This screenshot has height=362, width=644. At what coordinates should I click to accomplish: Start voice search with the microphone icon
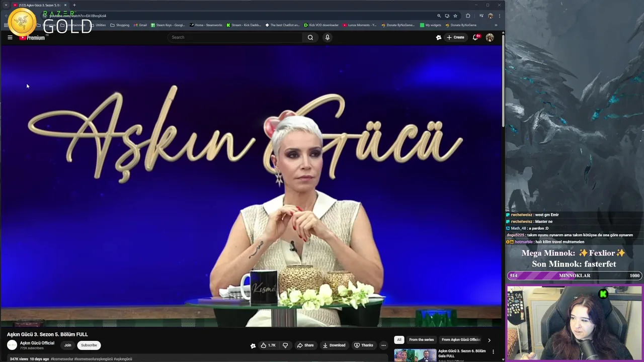point(328,37)
